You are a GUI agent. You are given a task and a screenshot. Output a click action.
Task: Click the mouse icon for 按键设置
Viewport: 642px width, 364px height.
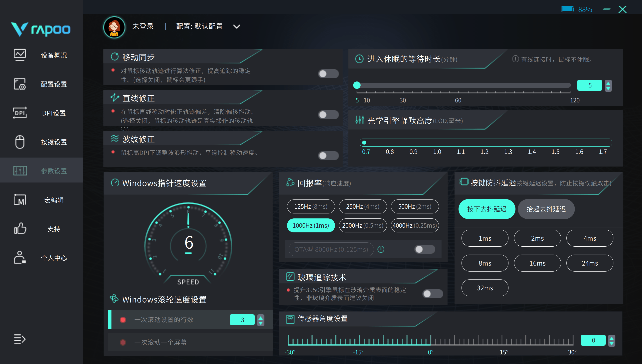tap(20, 142)
